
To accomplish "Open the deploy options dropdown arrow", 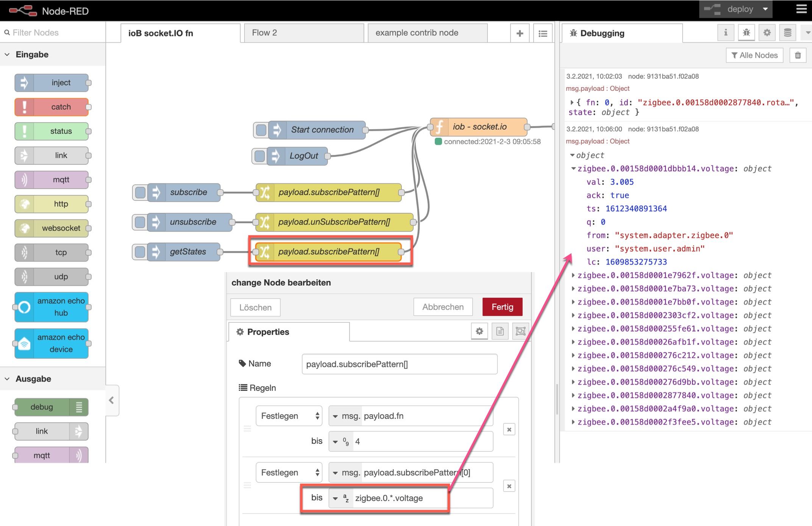I will point(765,9).
